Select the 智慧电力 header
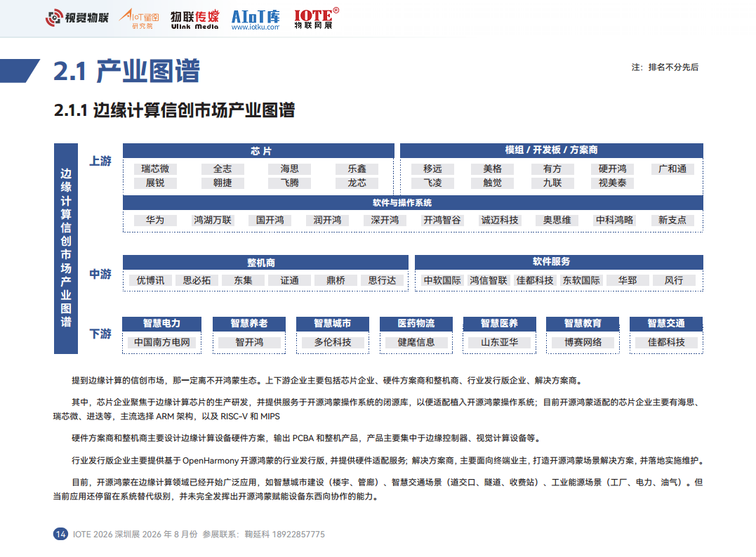Viewport: 756px width, 557px height. point(161,324)
